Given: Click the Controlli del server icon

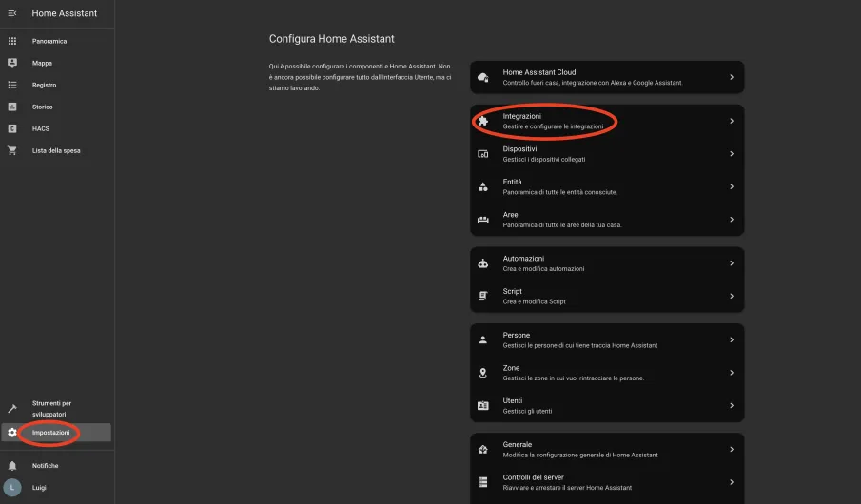Looking at the screenshot, I should pyautogui.click(x=482, y=482).
